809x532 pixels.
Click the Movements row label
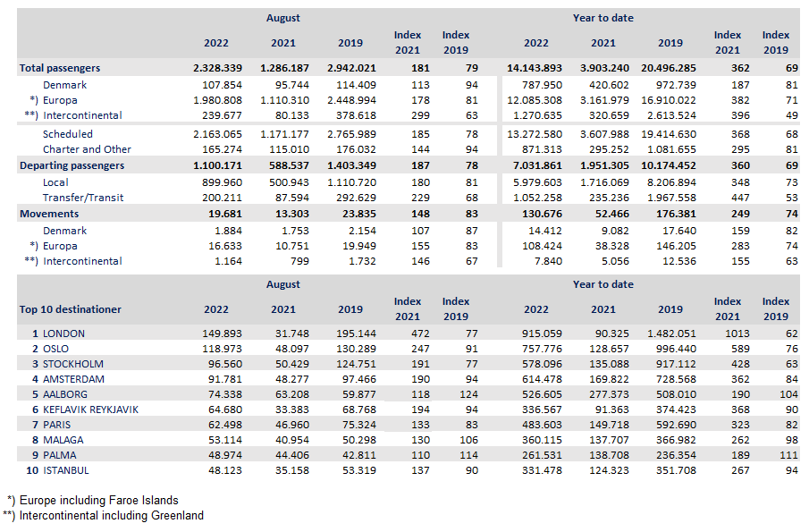tap(49, 214)
